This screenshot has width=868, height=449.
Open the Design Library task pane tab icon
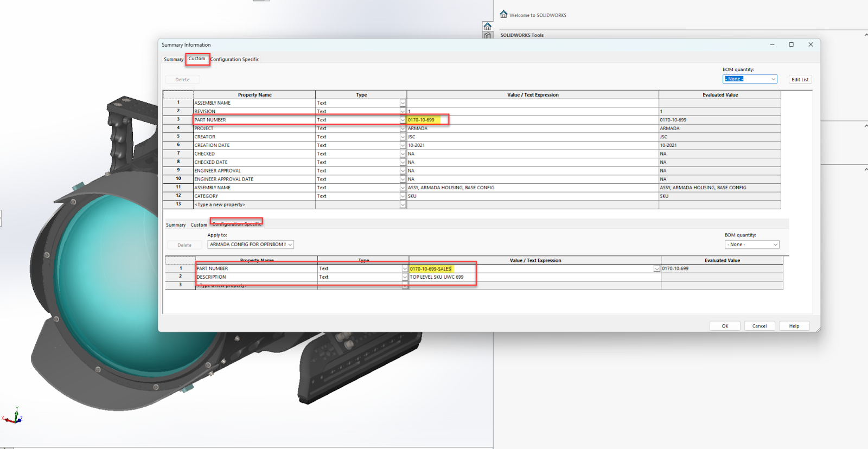click(x=487, y=35)
